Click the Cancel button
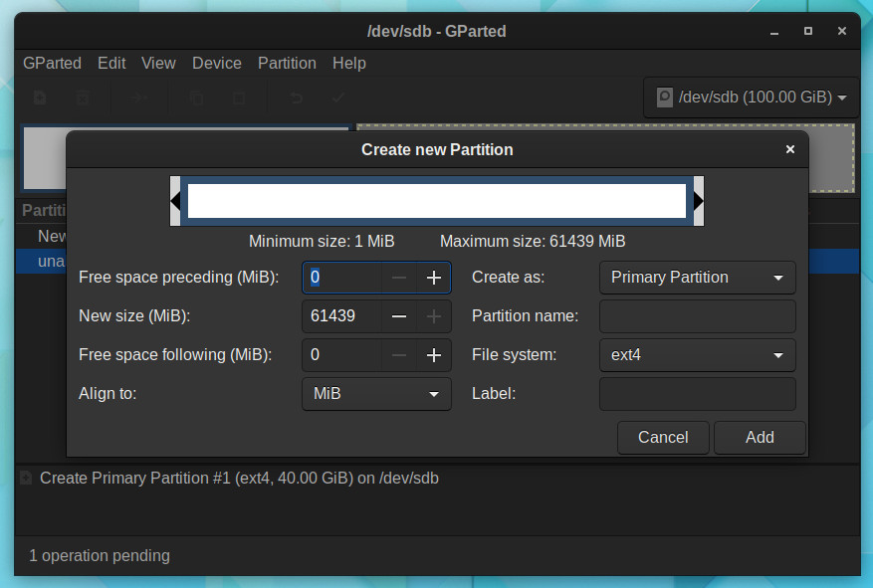The height and width of the screenshot is (588, 873). [663, 437]
